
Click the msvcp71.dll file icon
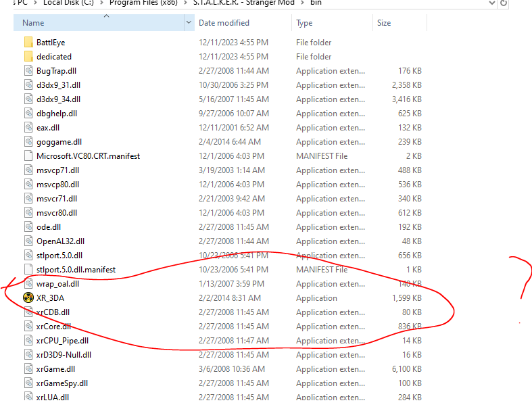(29, 170)
